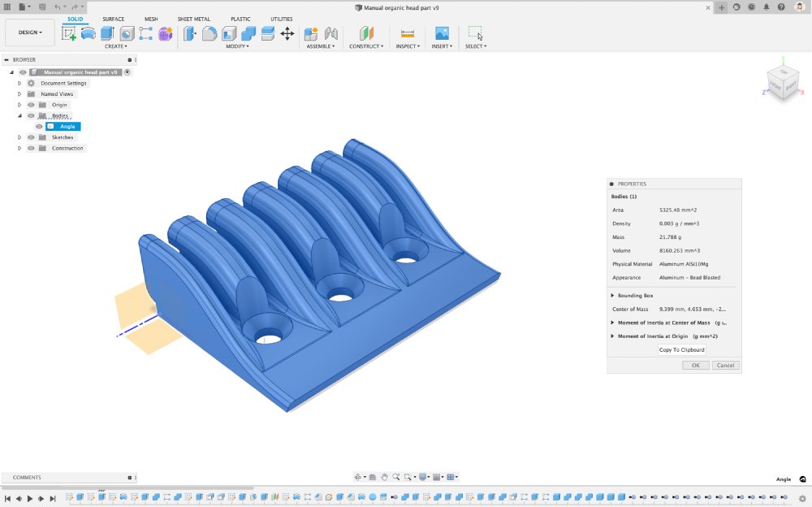The width and height of the screenshot is (812, 507).
Task: Select the New Component tool
Action: click(311, 33)
